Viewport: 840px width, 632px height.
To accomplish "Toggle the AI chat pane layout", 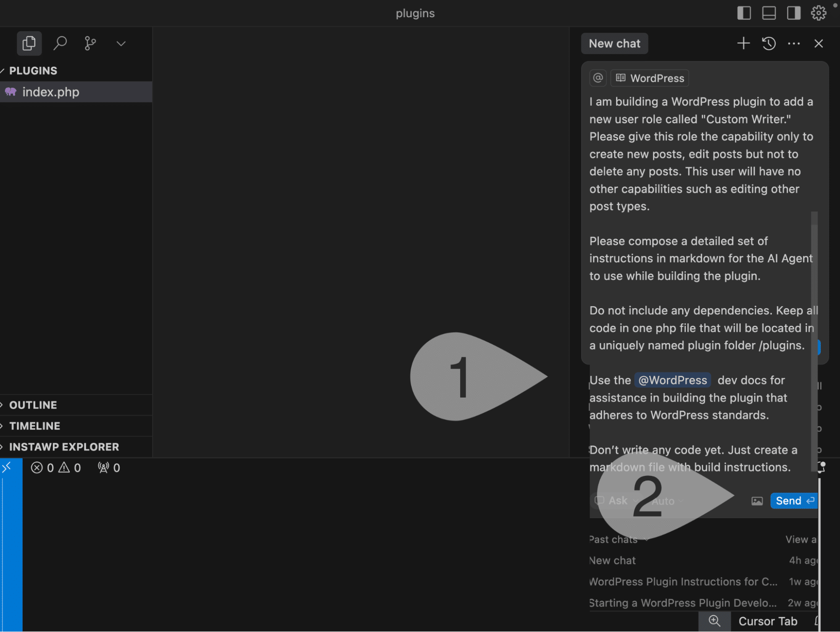I will click(793, 13).
